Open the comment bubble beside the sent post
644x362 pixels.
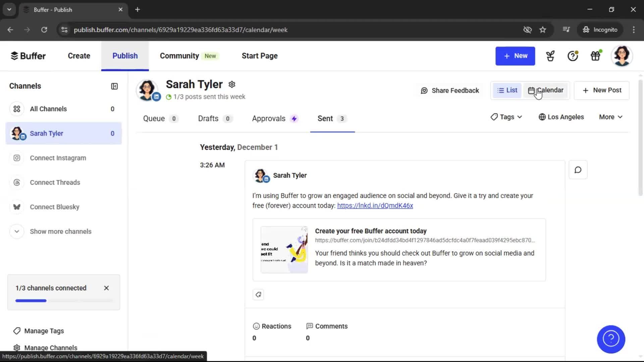click(x=578, y=170)
